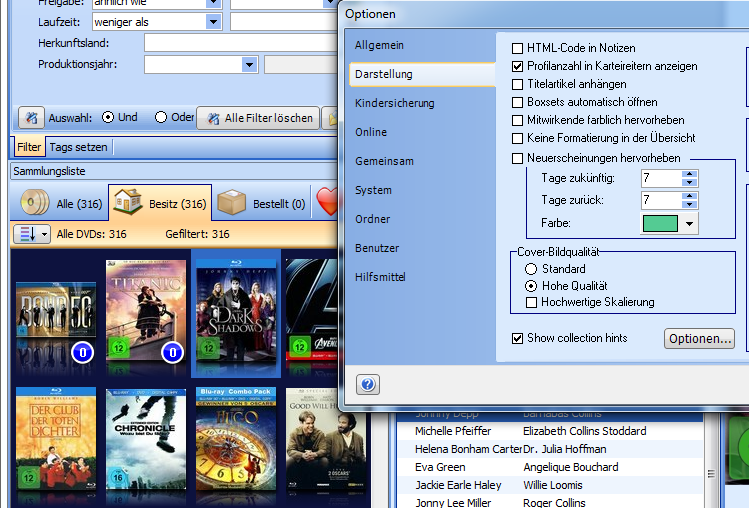Expand the Produktionsjahr dropdown

[x=249, y=65]
